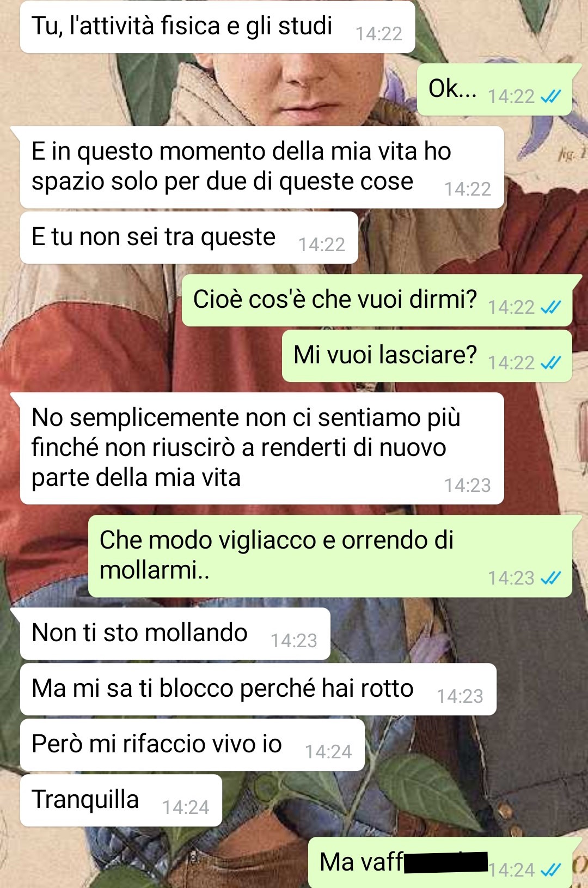Select 'Ma mi sa ti blocco perché hai rotto'
This screenshot has height=888, width=588.
coord(258,690)
